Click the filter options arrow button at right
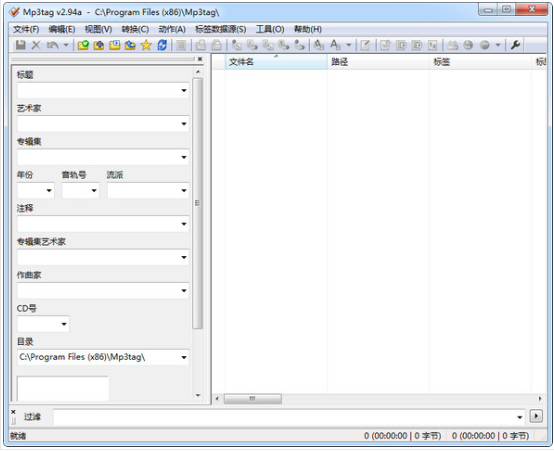The image size is (554, 452). tap(536, 416)
